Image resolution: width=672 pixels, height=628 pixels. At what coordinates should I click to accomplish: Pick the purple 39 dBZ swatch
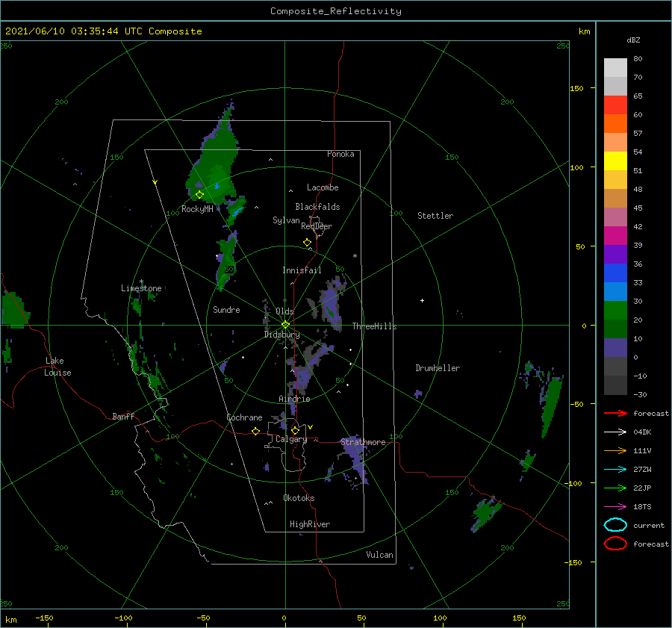[615, 254]
